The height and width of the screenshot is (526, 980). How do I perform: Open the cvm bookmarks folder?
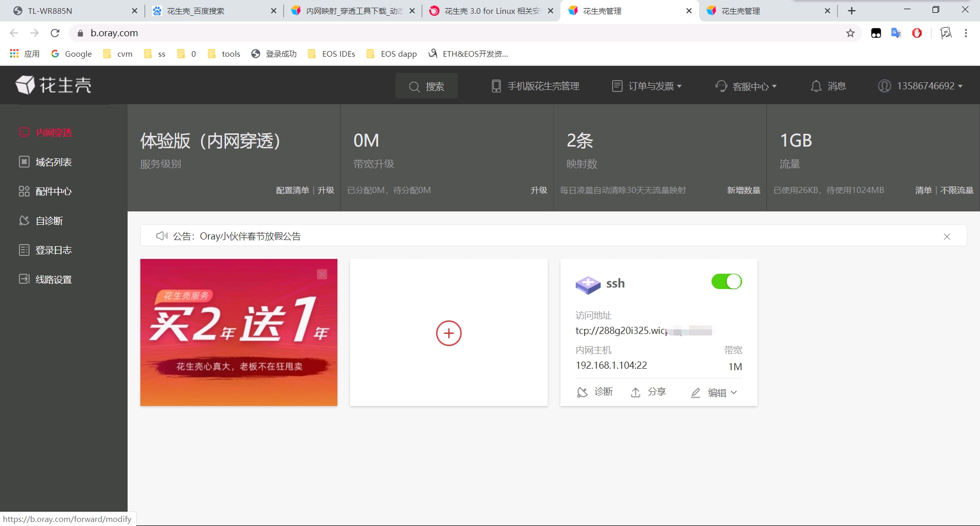click(x=118, y=54)
